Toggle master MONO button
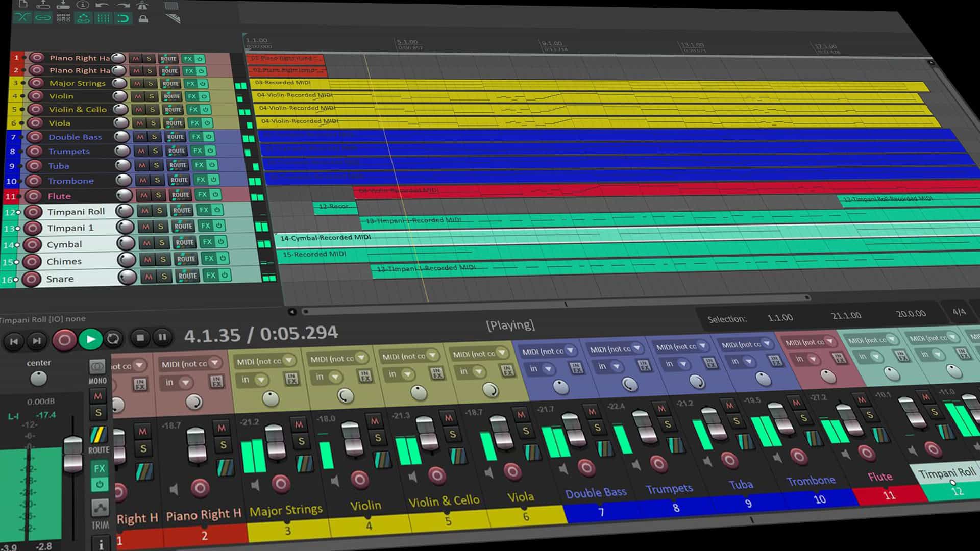The image size is (980, 551). tap(97, 367)
